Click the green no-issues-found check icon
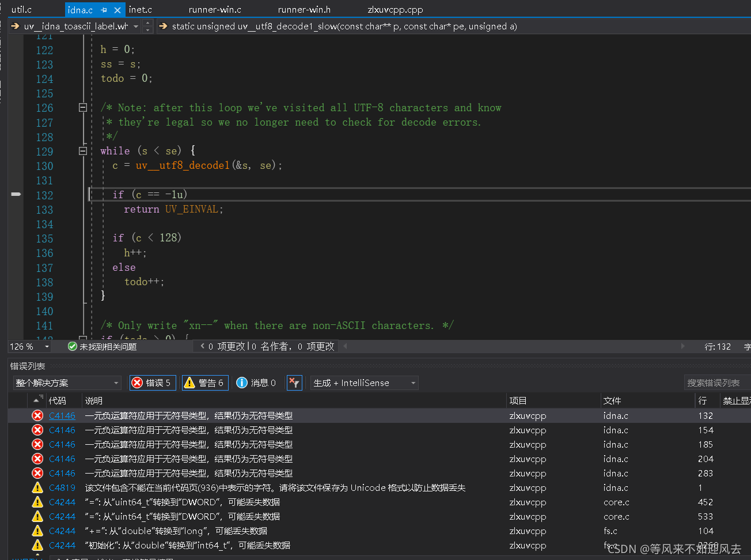The width and height of the screenshot is (751, 560). click(x=73, y=346)
